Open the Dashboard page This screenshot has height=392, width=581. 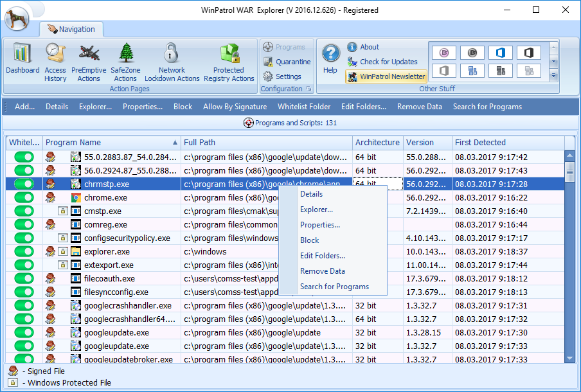pos(22,61)
